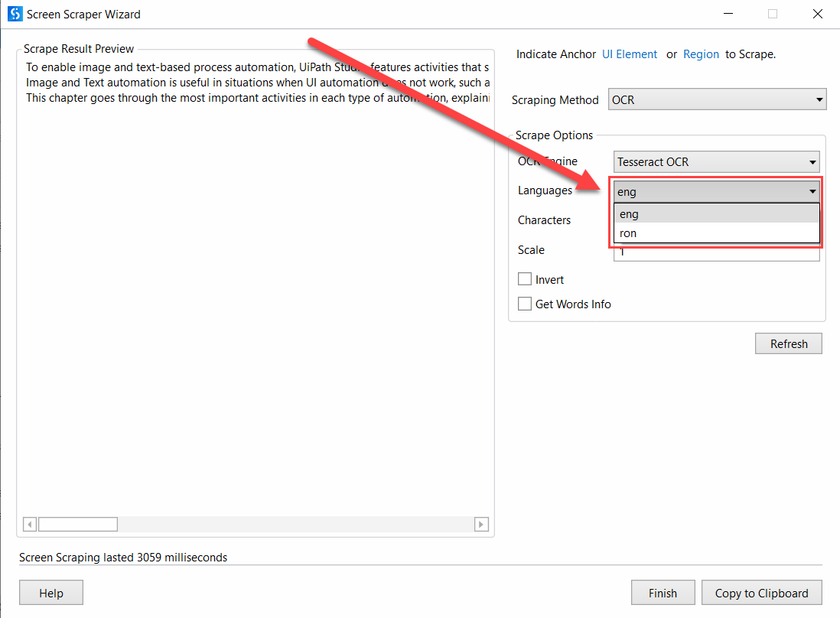Click the Finish button
Viewport: 840px width, 618px height.
click(x=663, y=593)
